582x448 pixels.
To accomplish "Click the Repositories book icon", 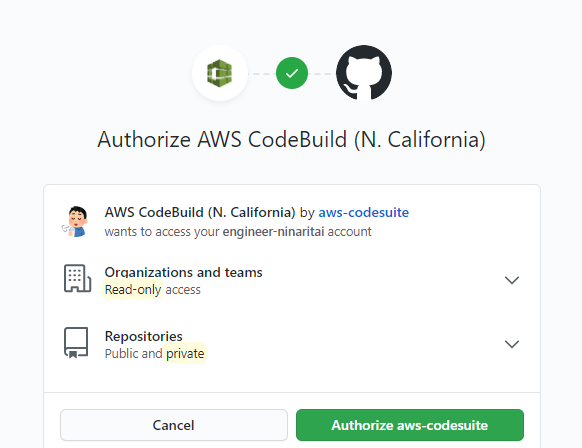I will pos(76,343).
